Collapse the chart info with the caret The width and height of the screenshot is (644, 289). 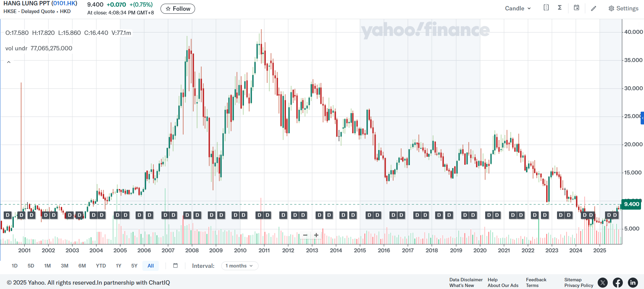[9, 62]
